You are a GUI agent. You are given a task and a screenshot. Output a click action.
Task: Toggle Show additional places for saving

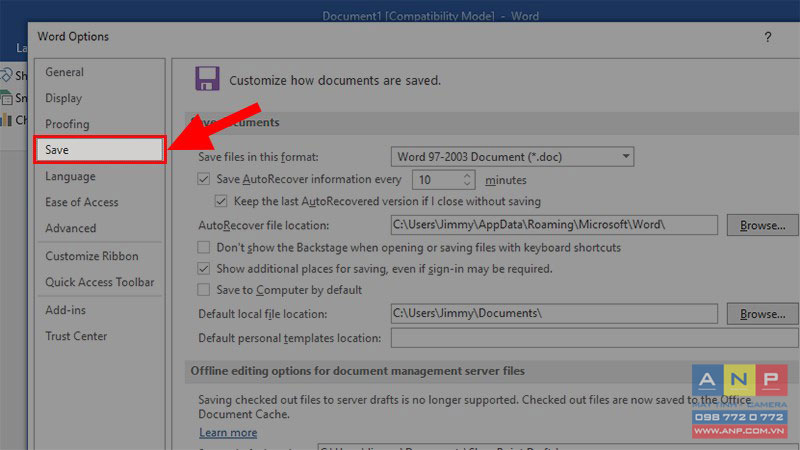pyautogui.click(x=204, y=268)
